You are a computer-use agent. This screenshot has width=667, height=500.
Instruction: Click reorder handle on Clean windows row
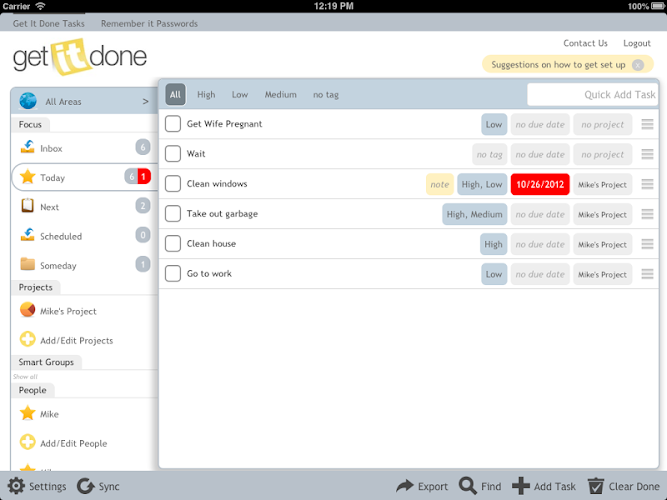[x=647, y=184]
